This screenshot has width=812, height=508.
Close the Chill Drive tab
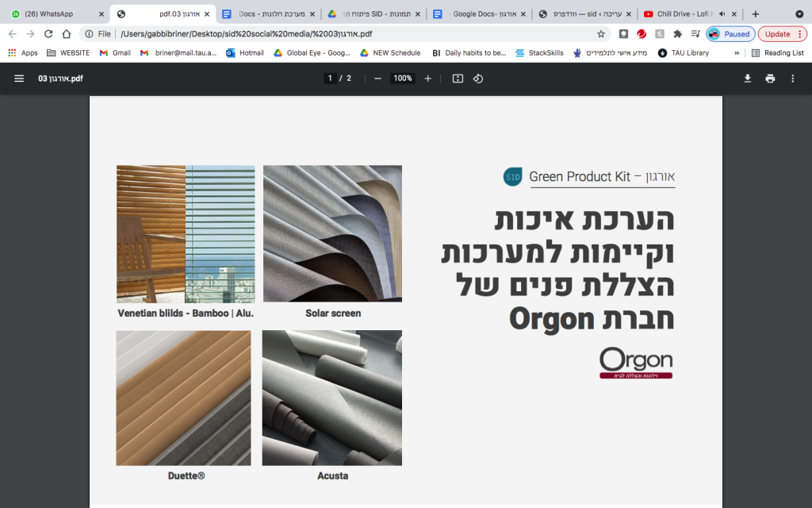733,14
